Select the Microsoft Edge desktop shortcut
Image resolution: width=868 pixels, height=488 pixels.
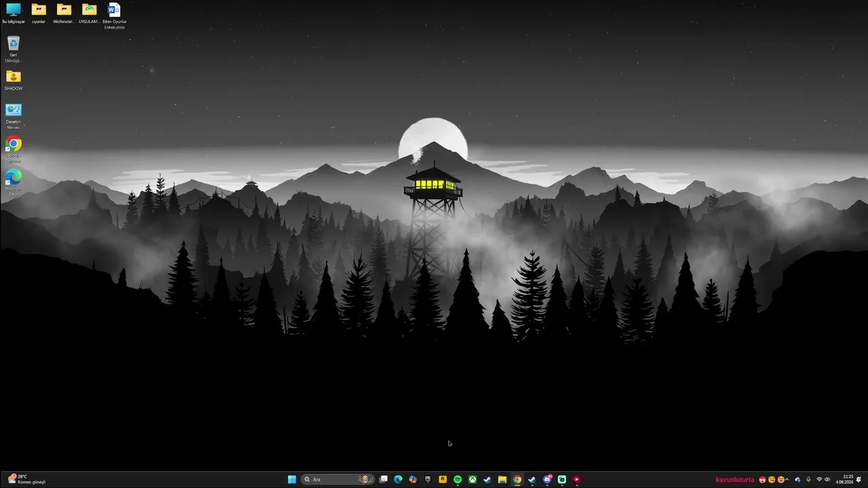click(13, 183)
